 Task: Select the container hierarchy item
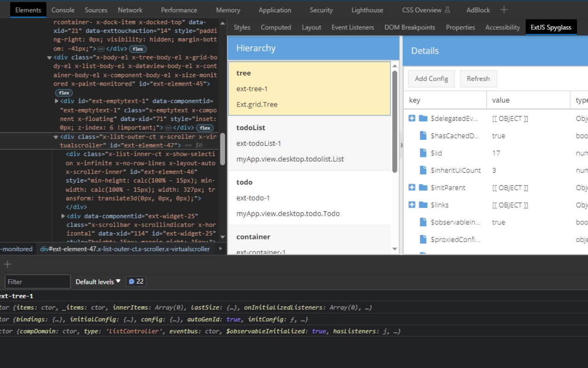pyautogui.click(x=309, y=240)
